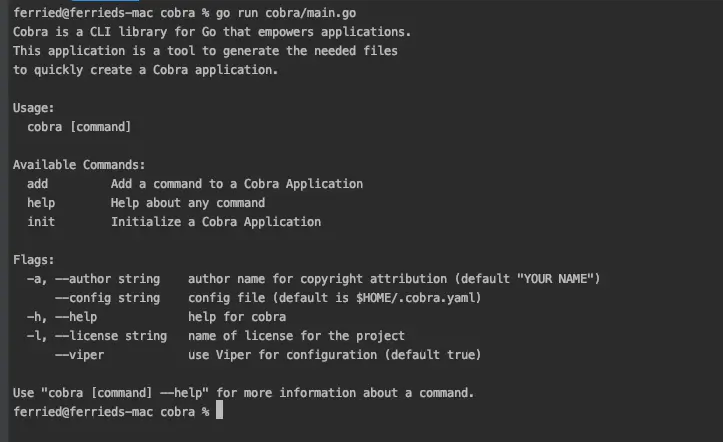Screen dimensions: 723x442
Task: Click the 'init' command name
Action: 41,222
